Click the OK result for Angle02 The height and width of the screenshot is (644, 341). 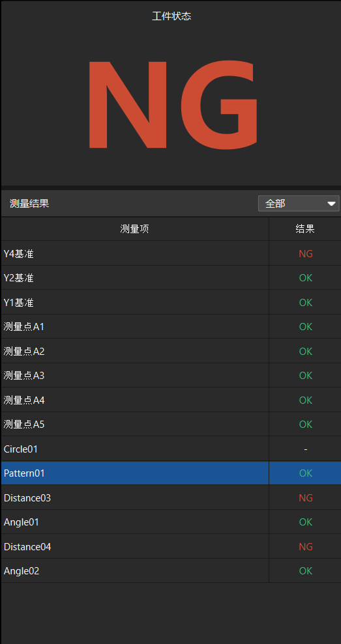click(x=306, y=571)
